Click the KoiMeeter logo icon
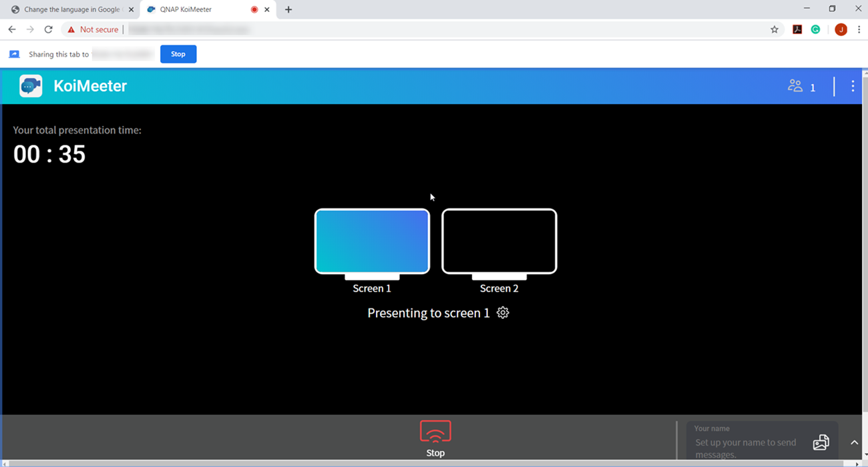This screenshot has height=467, width=868. pos(31,86)
